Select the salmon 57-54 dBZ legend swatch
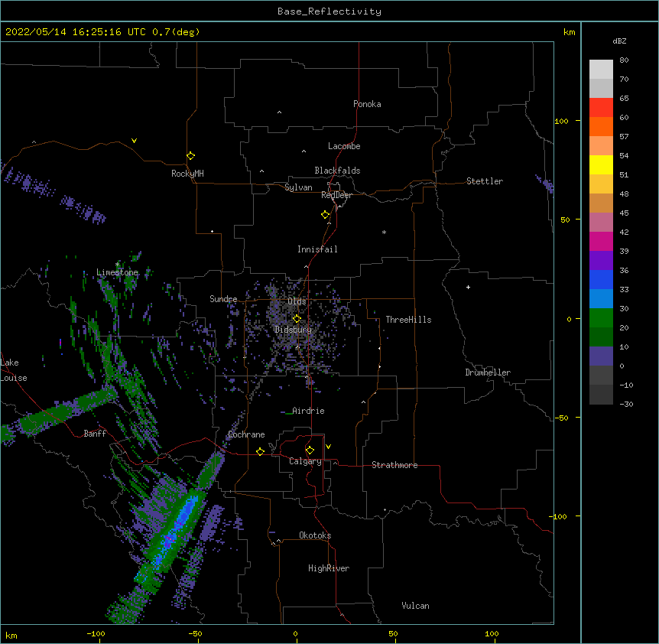 (601, 146)
